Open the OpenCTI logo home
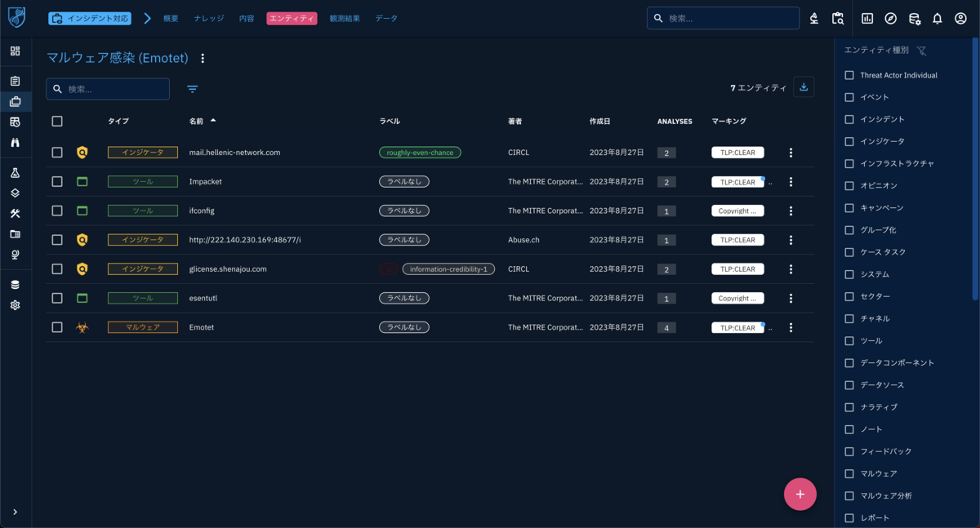Screen dimensions: 980x528 pos(16,17)
